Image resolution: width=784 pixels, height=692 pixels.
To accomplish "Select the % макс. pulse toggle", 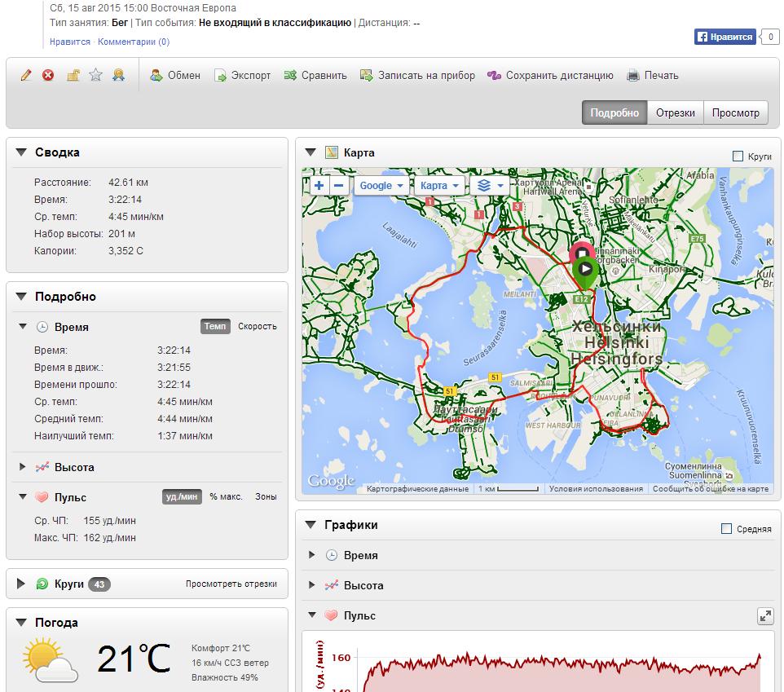I will coord(226,496).
